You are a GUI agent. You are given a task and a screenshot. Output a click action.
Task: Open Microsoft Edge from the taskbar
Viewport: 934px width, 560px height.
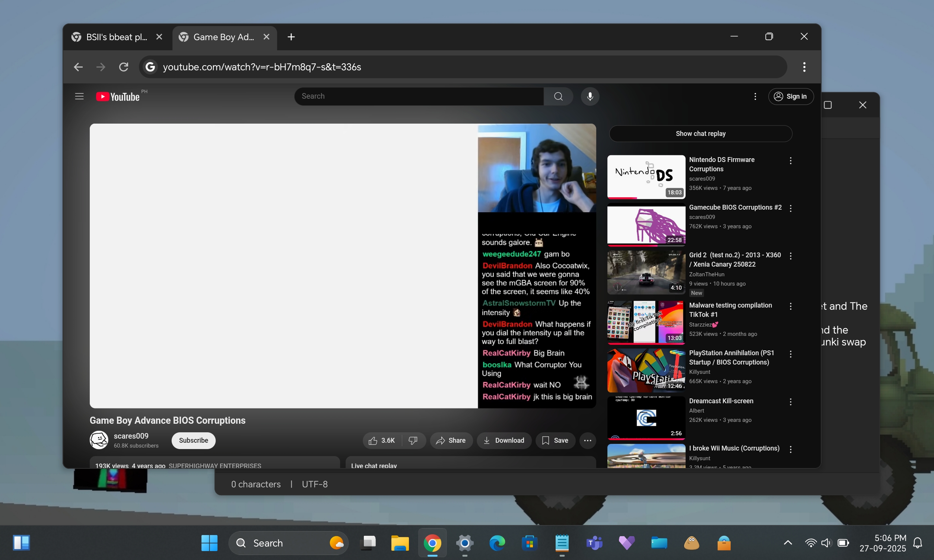497,543
